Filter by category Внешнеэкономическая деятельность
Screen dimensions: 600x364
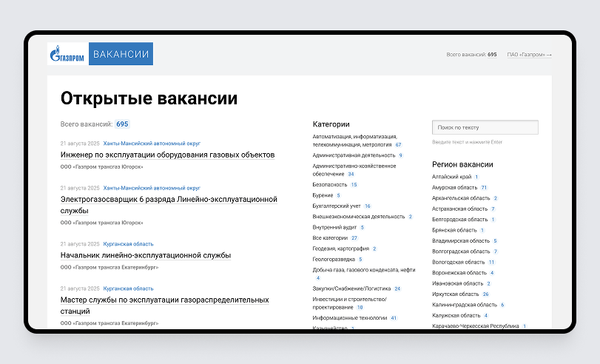click(x=359, y=217)
